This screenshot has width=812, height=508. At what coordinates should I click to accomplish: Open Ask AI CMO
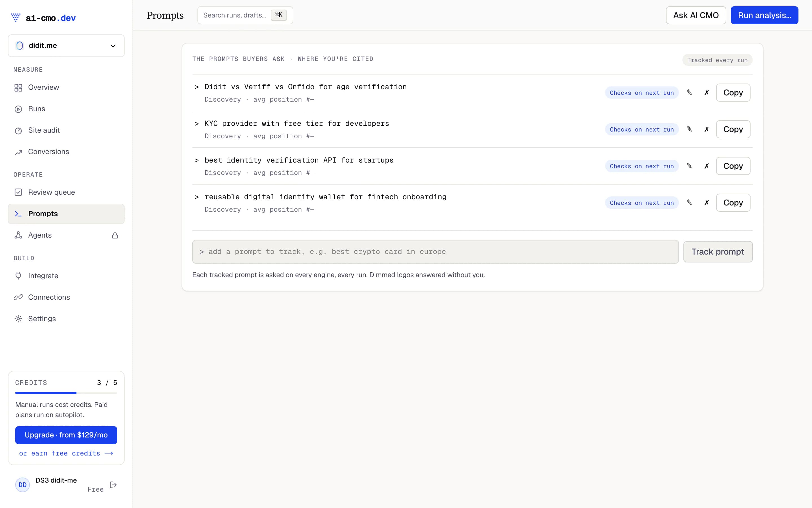click(x=696, y=15)
